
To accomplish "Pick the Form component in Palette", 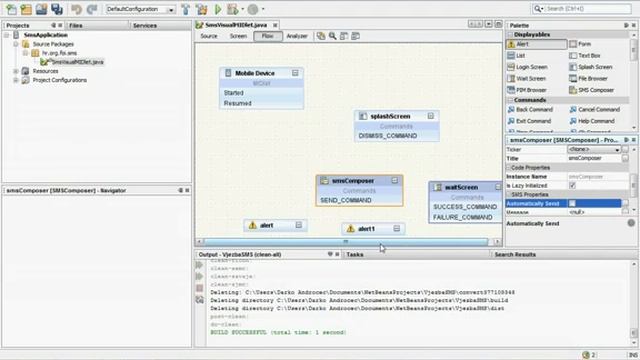I will (x=580, y=44).
